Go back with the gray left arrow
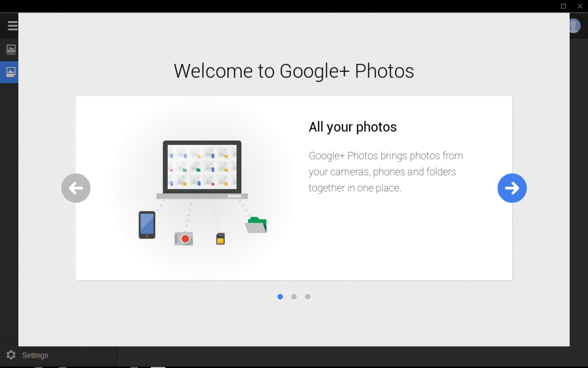This screenshot has height=368, width=588. (76, 188)
